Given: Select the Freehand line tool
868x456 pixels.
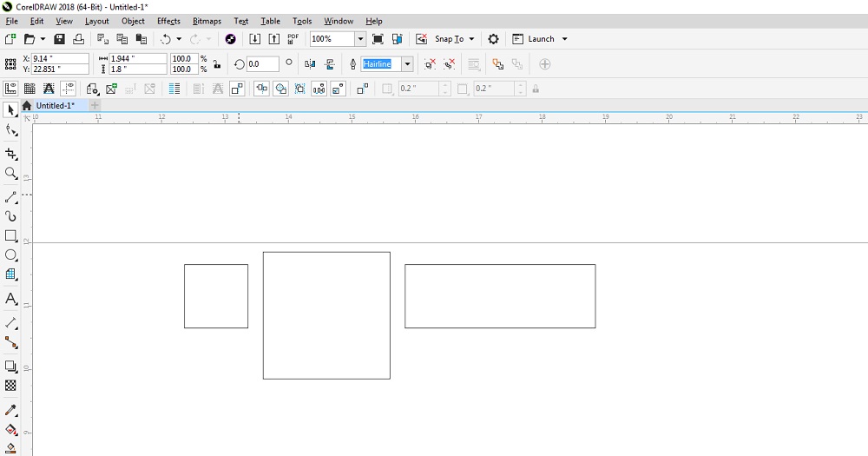Looking at the screenshot, I should [x=10, y=197].
